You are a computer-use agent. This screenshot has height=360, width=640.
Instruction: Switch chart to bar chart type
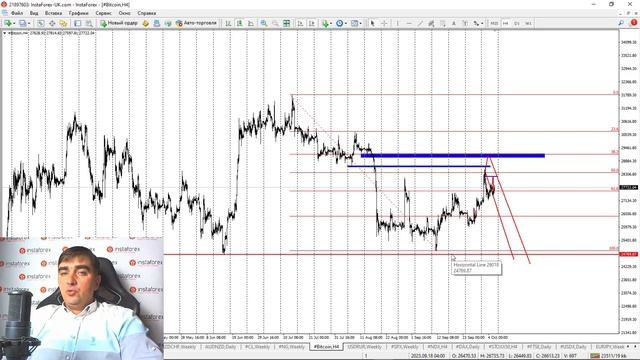tap(229, 23)
